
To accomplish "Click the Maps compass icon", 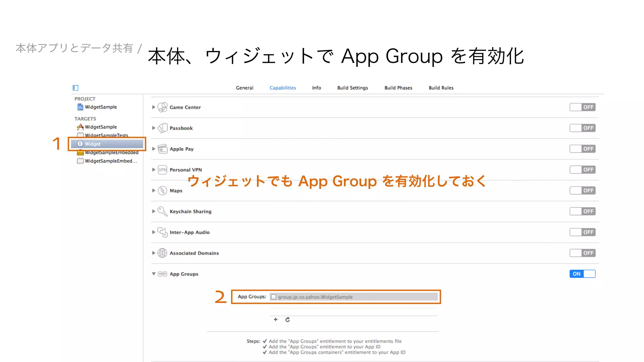I will (162, 190).
